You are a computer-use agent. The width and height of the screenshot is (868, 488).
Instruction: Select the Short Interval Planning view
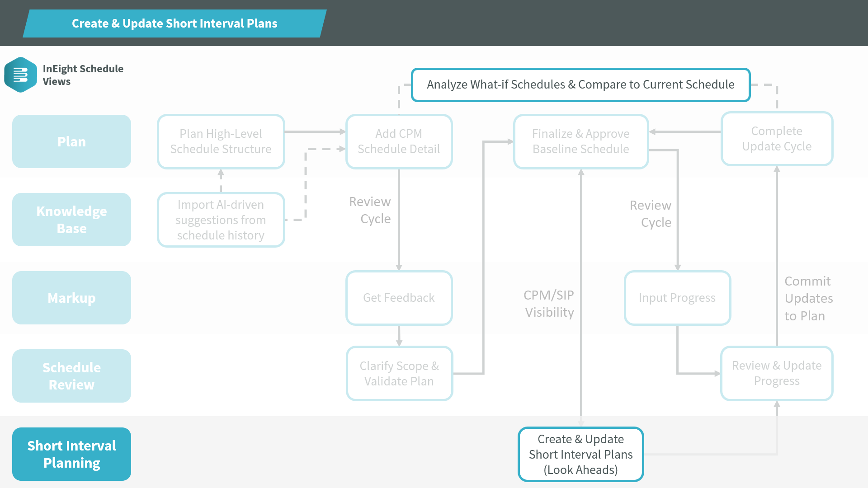(71, 454)
